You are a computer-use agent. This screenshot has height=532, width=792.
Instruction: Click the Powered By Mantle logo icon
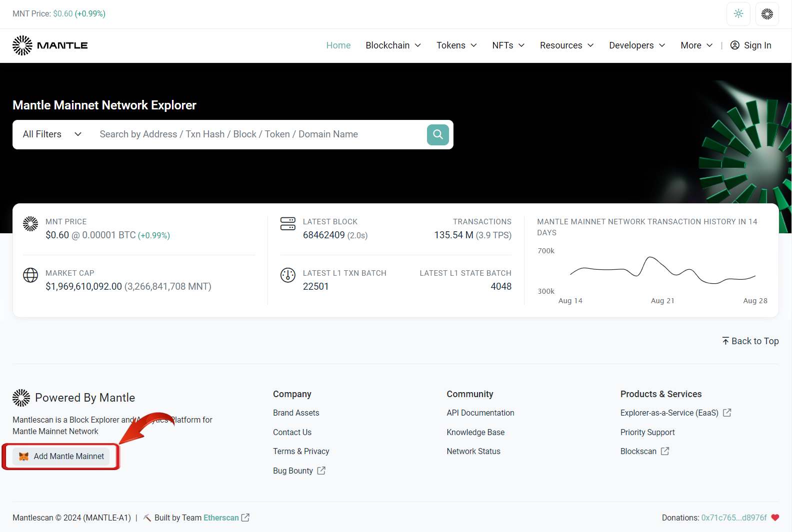(21, 398)
